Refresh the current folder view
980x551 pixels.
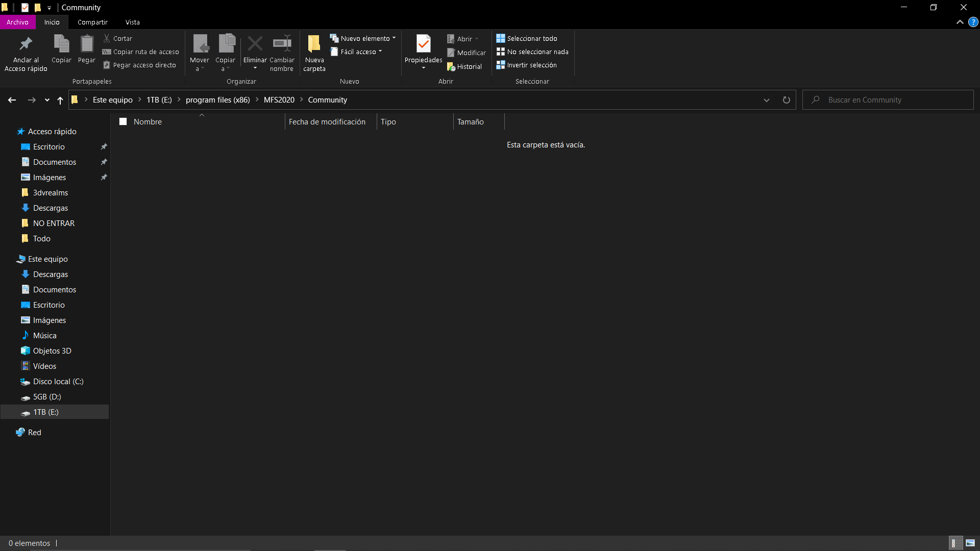786,100
